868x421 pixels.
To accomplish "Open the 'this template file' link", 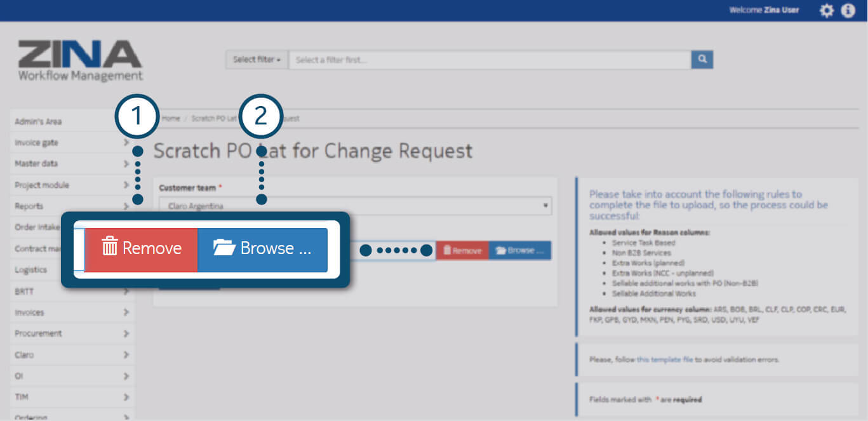I will click(665, 359).
